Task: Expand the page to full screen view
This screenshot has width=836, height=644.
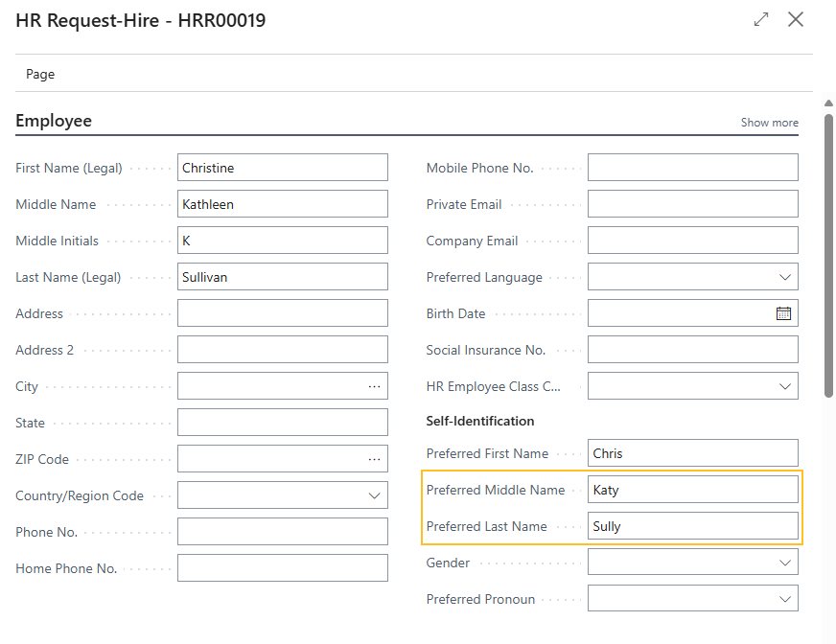Action: [760, 18]
